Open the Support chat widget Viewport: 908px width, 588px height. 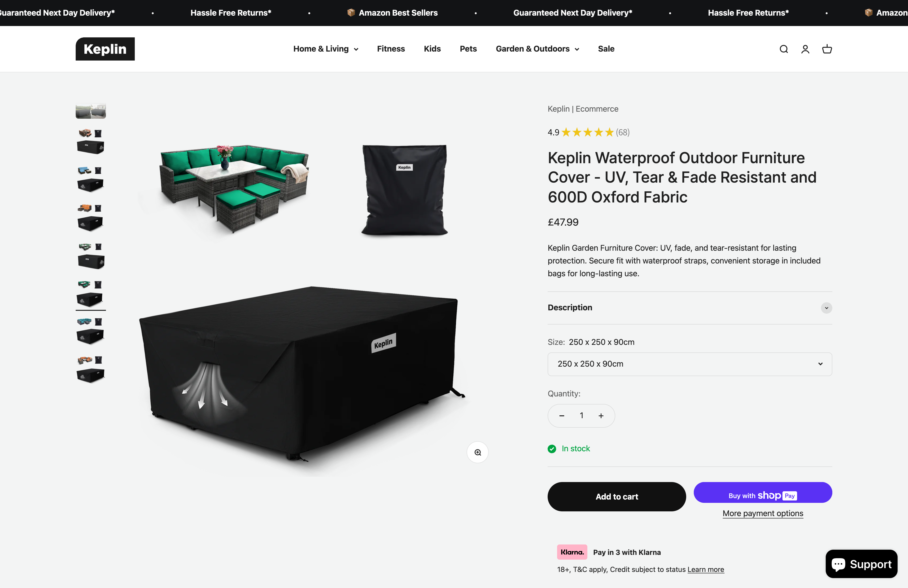tap(861, 564)
